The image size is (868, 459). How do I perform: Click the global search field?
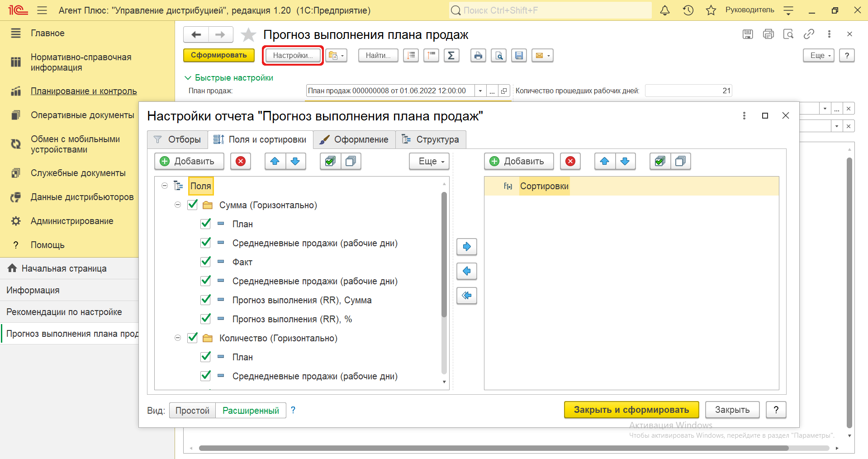pyautogui.click(x=550, y=10)
